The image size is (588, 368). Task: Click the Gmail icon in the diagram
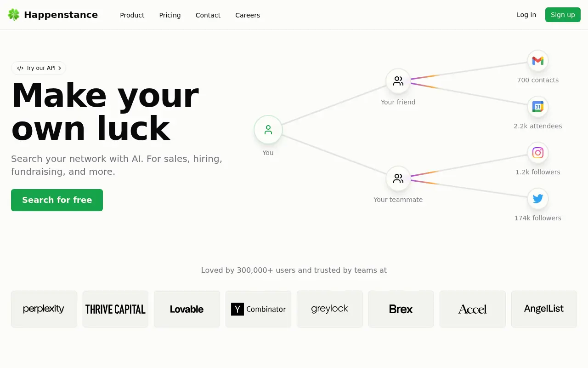coord(537,61)
